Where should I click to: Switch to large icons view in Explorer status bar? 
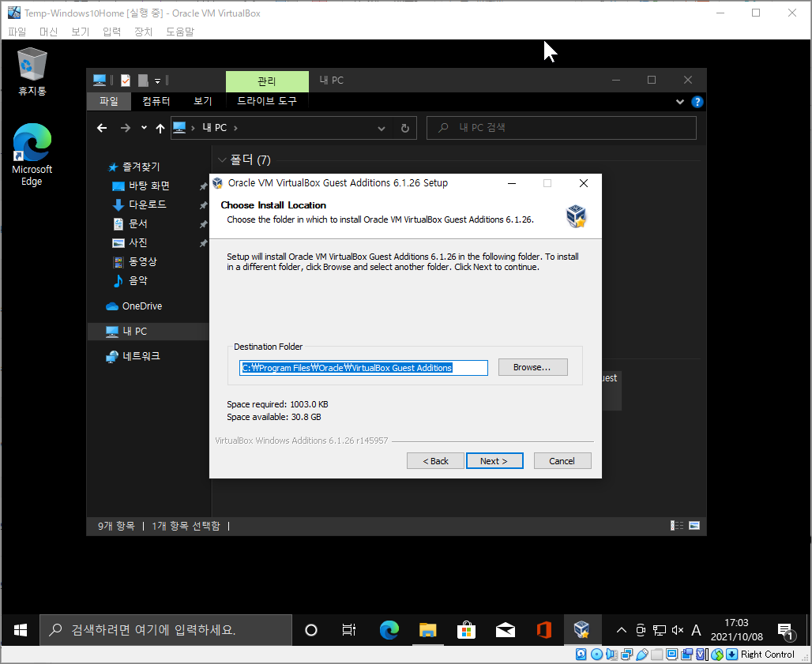click(x=694, y=526)
